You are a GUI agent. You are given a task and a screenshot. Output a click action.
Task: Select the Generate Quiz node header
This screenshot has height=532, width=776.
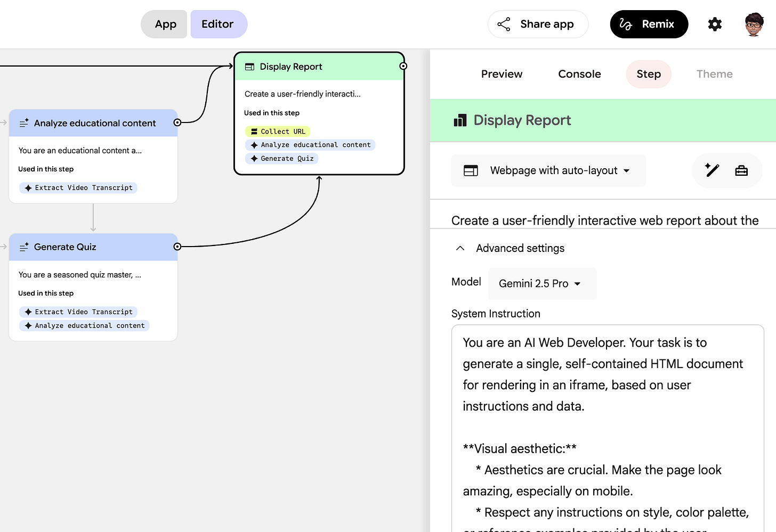(x=93, y=247)
